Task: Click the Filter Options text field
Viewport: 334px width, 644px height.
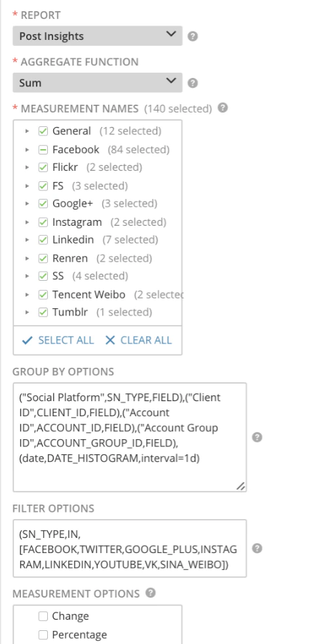Action: [130, 548]
